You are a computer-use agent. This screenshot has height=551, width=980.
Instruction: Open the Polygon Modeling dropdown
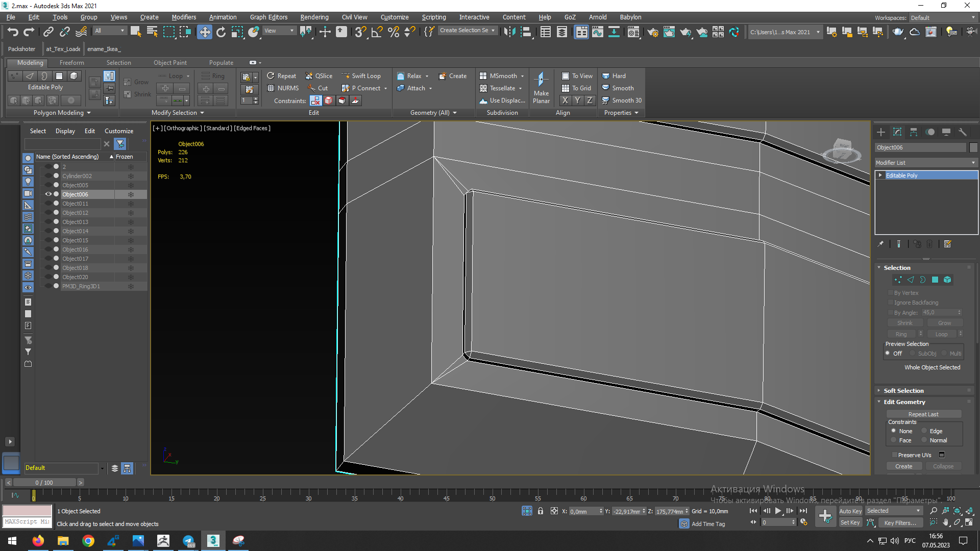[62, 113]
